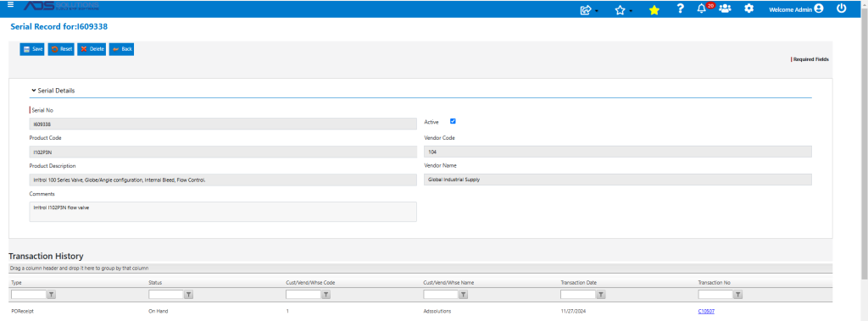868x321 pixels.
Task: Click inside the Comments text box
Action: [223, 212]
